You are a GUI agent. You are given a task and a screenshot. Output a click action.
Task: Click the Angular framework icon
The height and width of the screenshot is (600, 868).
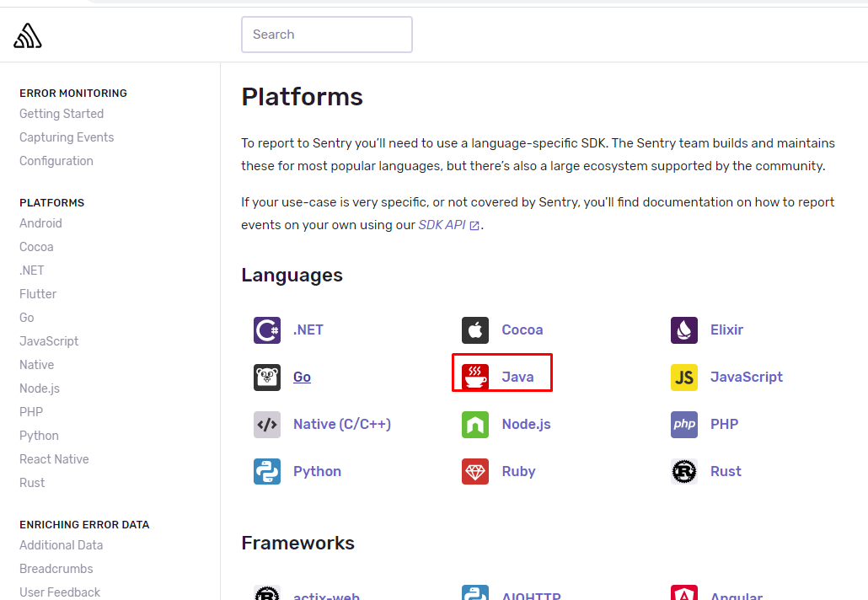684,592
